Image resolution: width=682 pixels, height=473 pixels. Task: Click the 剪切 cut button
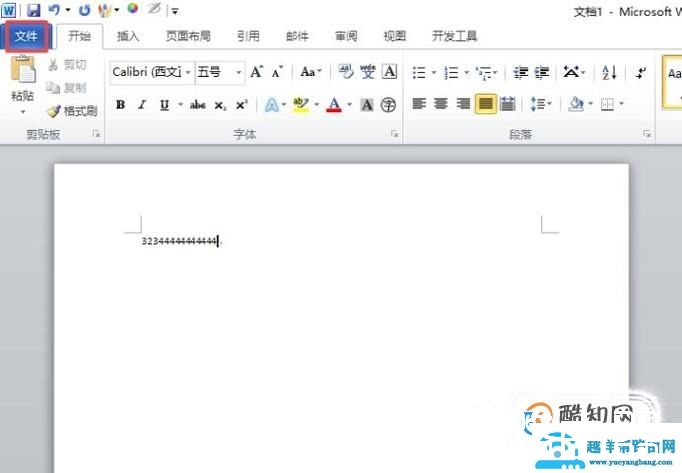[67, 65]
